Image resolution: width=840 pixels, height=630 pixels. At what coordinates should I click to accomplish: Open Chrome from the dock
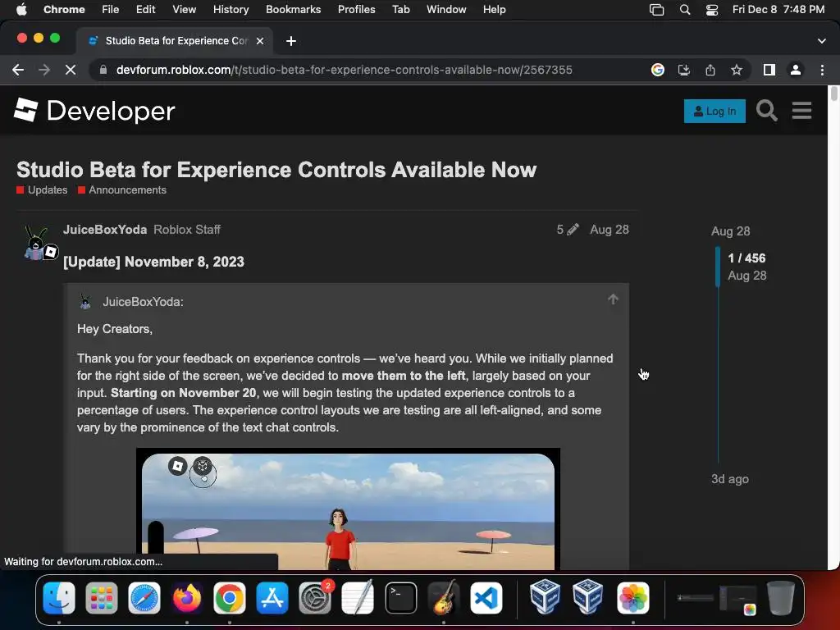pyautogui.click(x=230, y=598)
